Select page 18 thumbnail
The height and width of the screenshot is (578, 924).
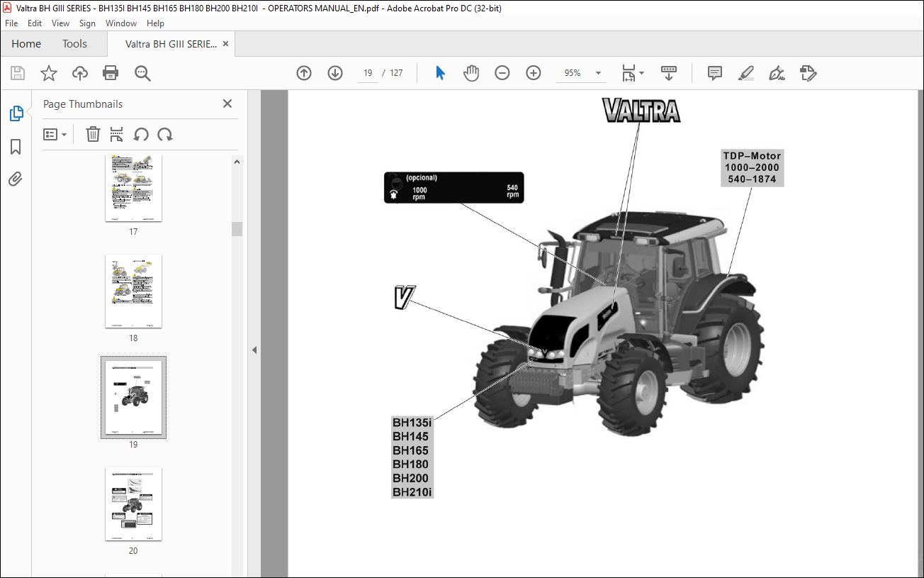(x=133, y=291)
